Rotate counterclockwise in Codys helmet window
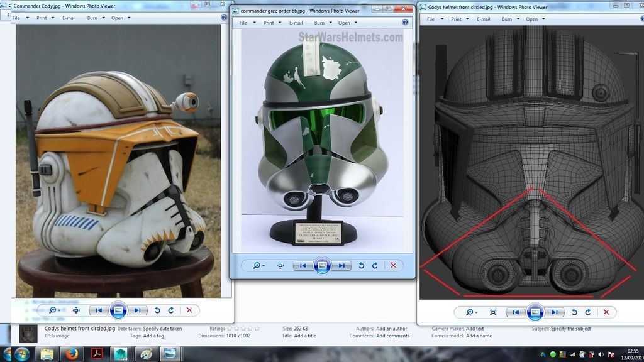Image resolution: width=644 pixels, height=362 pixels. click(575, 312)
